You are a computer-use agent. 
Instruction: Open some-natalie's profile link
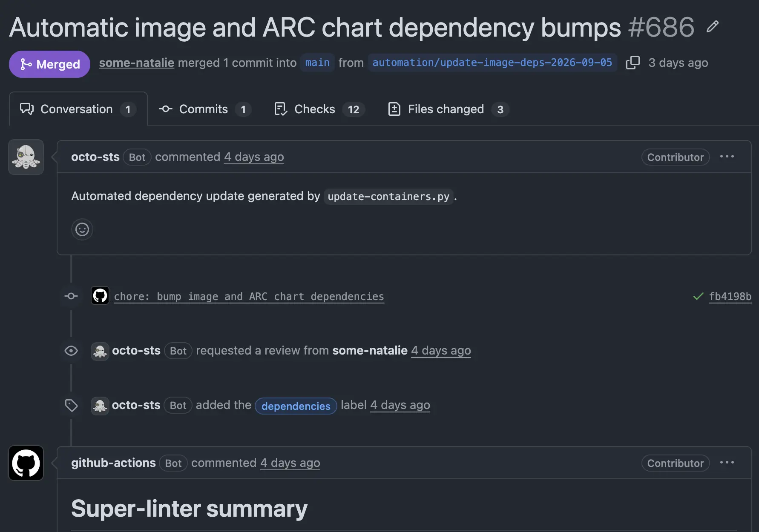point(137,63)
